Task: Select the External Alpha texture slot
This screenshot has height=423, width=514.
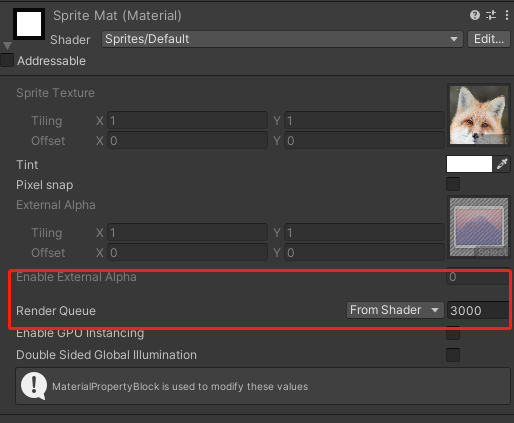Action: click(479, 227)
